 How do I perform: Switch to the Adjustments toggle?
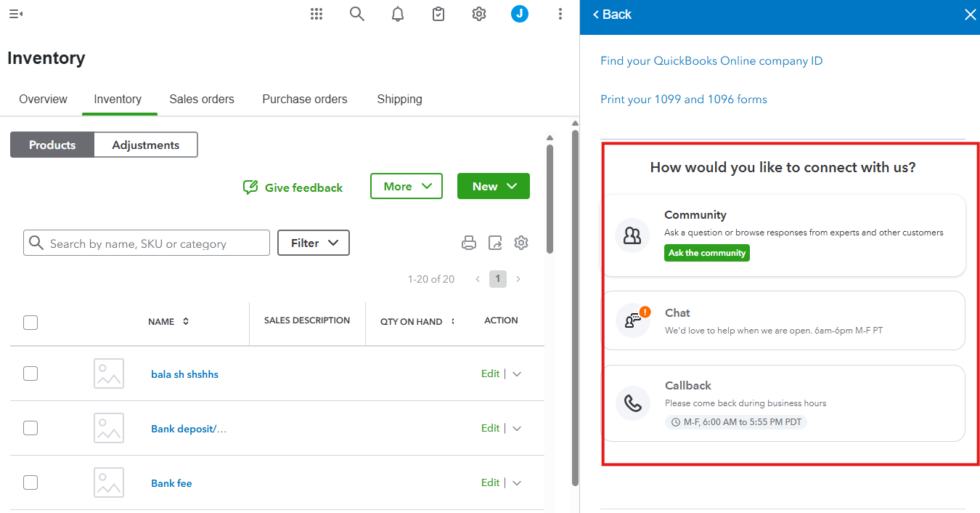click(x=146, y=145)
